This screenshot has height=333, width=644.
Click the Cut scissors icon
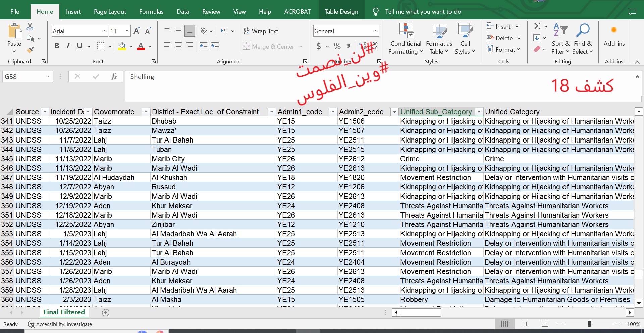coord(30,26)
